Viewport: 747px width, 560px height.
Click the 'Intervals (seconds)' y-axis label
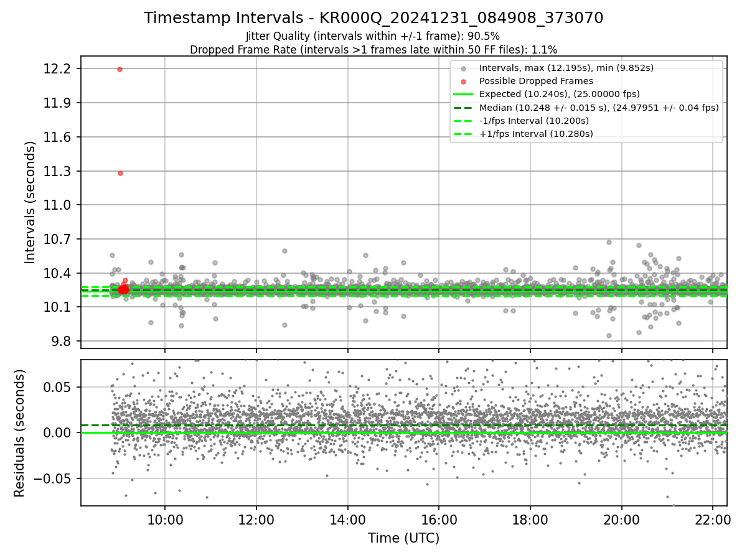point(31,202)
